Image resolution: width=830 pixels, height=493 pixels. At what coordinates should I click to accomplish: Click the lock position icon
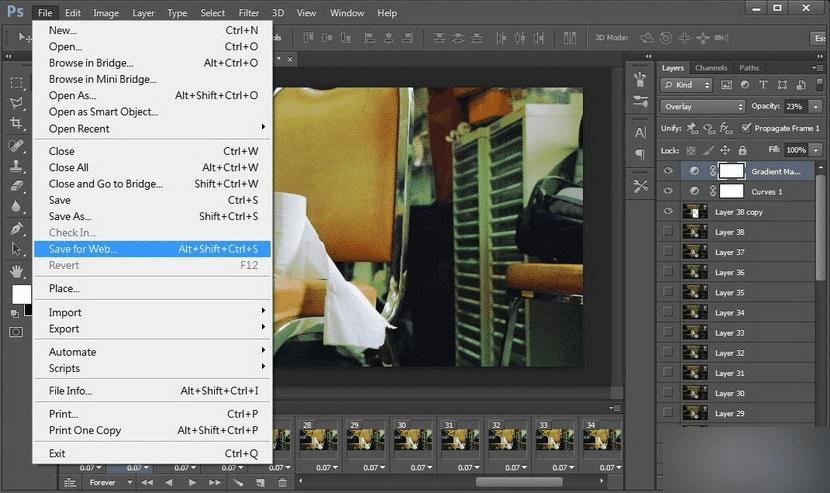pyautogui.click(x=725, y=150)
